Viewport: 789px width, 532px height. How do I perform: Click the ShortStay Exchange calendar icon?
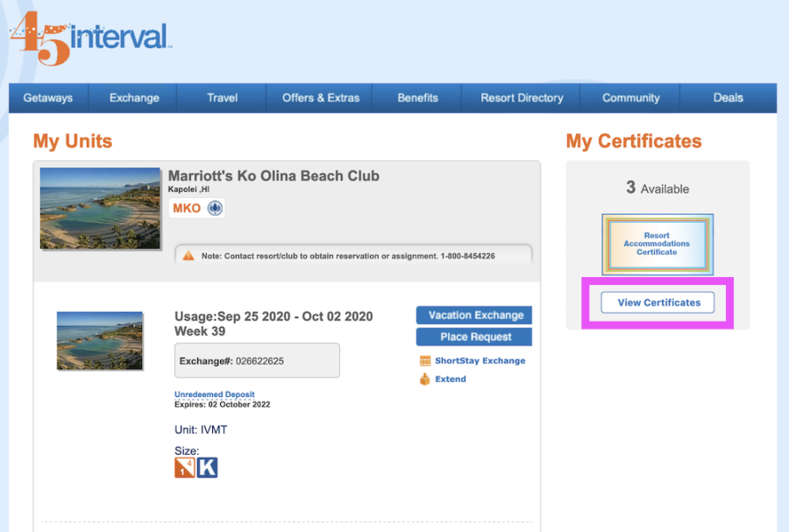click(425, 361)
